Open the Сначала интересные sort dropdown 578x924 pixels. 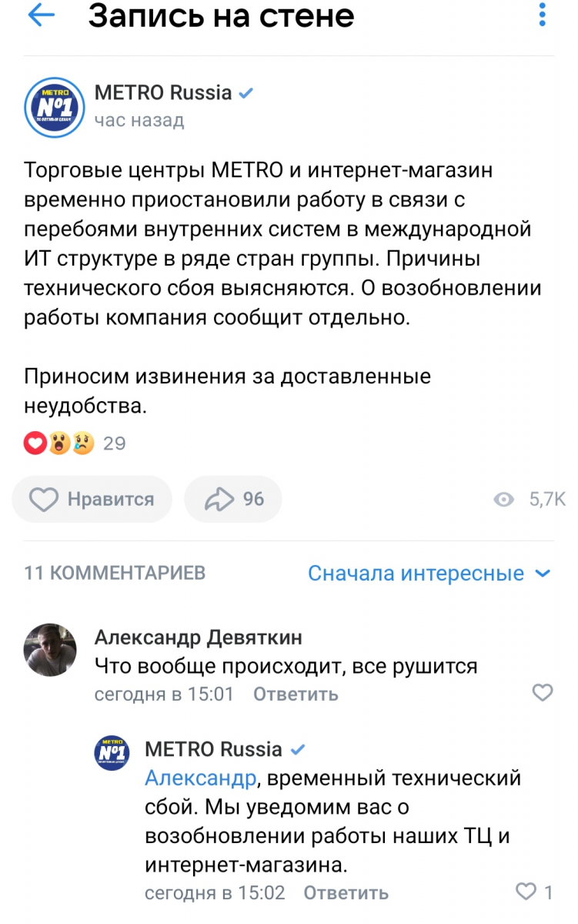[x=416, y=574]
